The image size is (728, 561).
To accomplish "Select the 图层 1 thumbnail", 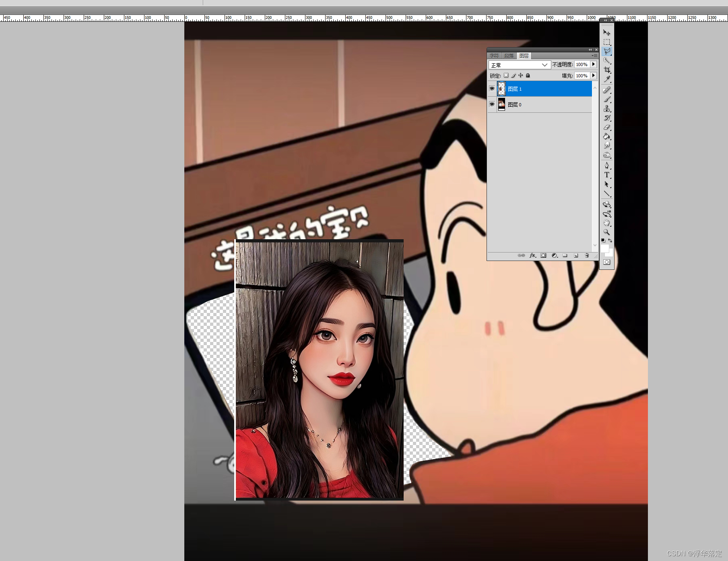I will click(501, 89).
